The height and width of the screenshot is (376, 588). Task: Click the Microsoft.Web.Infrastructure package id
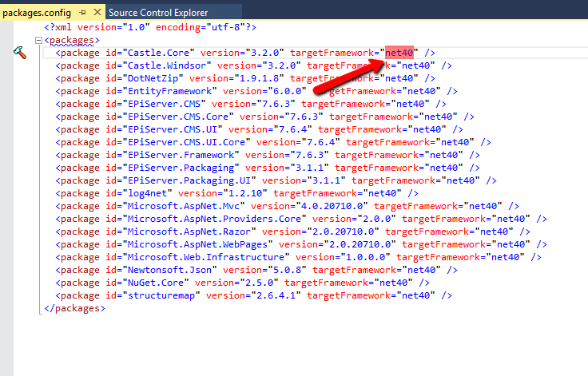point(206,257)
